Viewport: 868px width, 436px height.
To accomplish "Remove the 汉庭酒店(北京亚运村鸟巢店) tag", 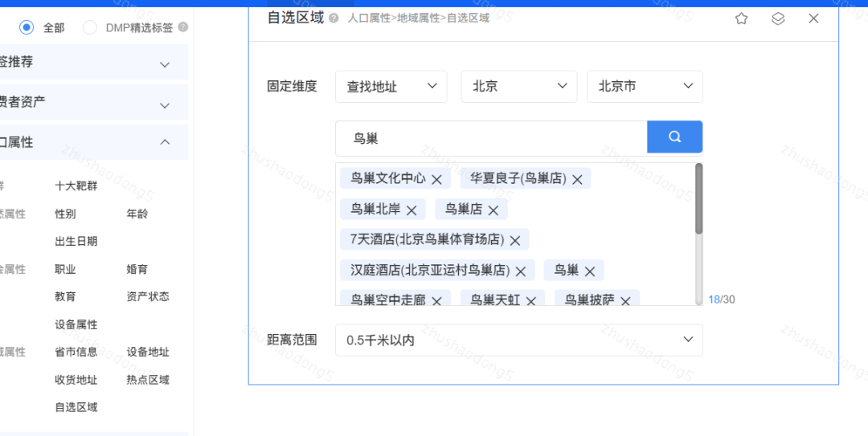I will [x=520, y=271].
